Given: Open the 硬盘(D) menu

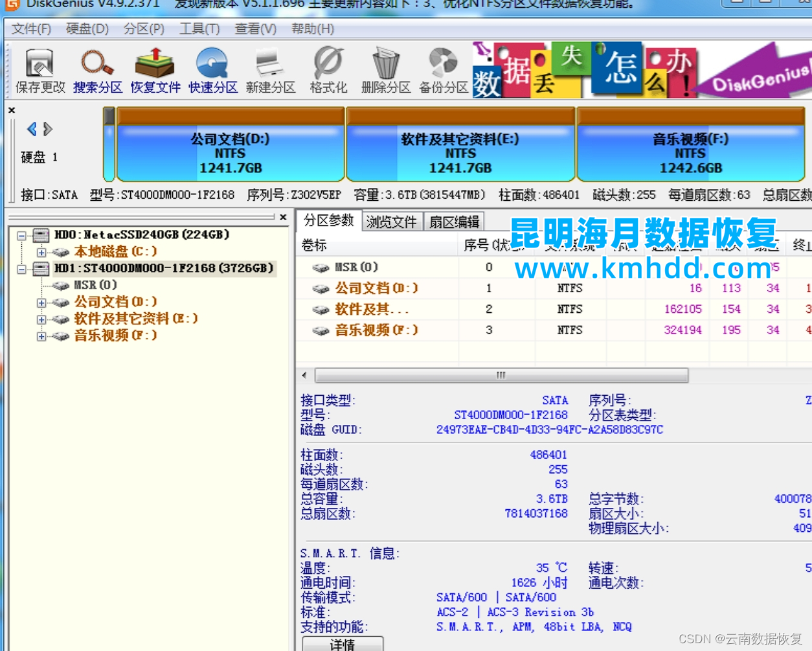Looking at the screenshot, I should (x=87, y=29).
